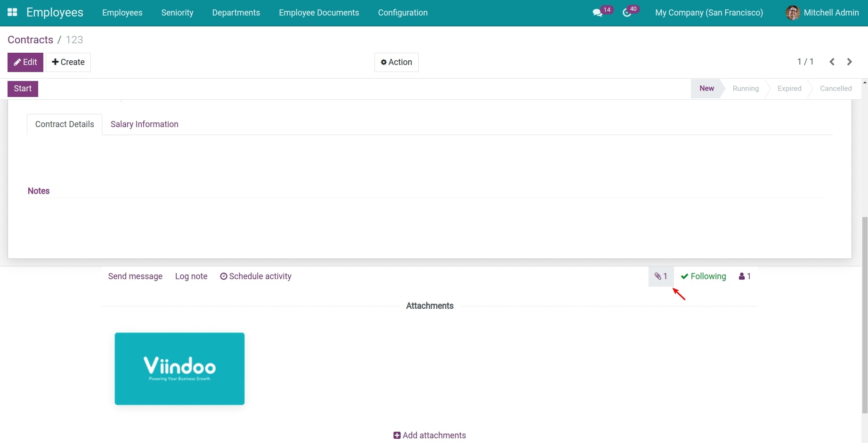Open company switcher My Company (San Francisco)
The image size is (868, 443).
pyautogui.click(x=709, y=13)
